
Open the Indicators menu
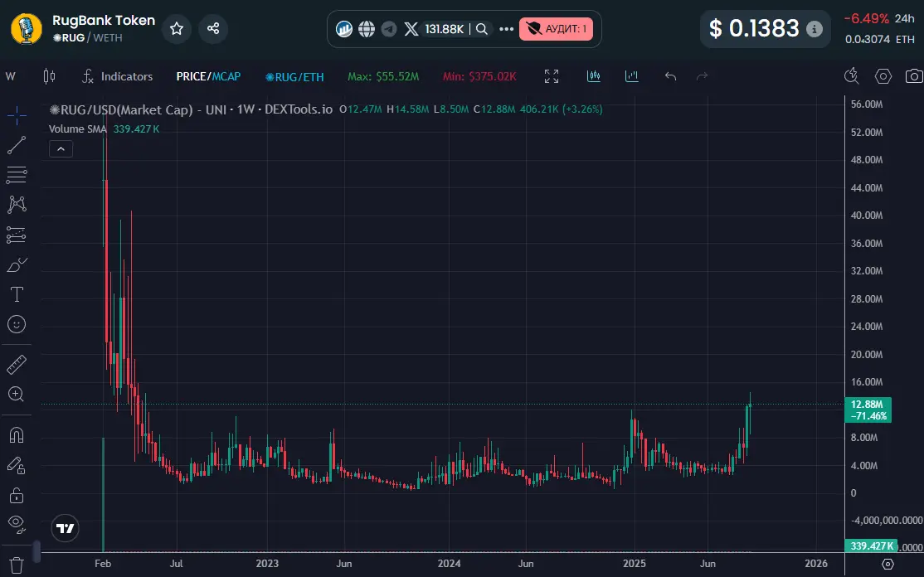click(x=117, y=76)
